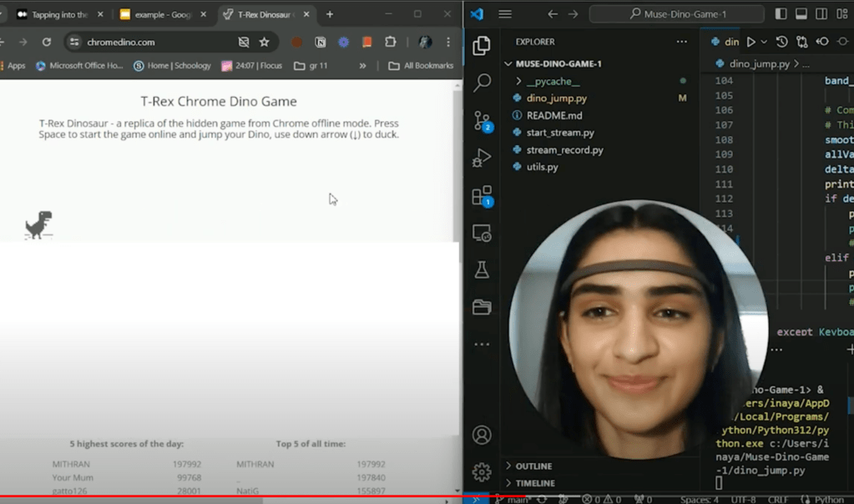Open the Home Schoology bookmark
The height and width of the screenshot is (504, 854).
(172, 66)
